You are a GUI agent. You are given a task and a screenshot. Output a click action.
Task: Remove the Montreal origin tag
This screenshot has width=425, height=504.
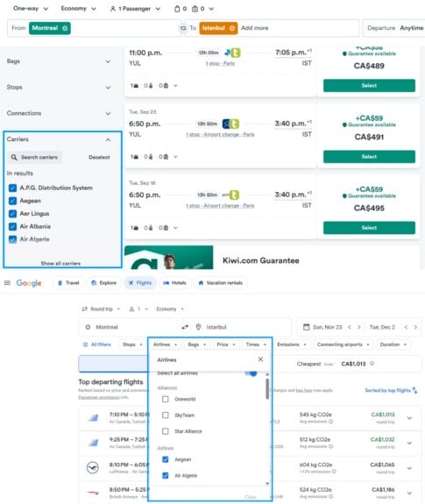(65, 28)
